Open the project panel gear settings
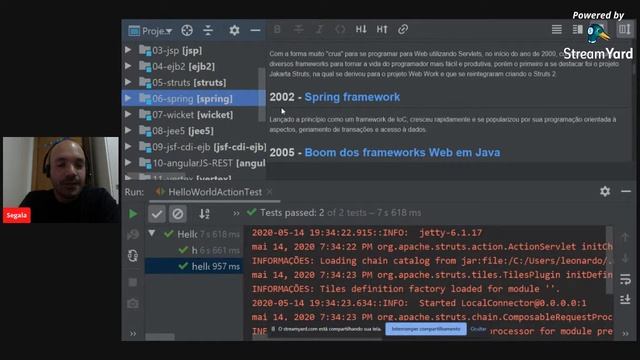Viewport: 640px width, 360px height. click(234, 30)
